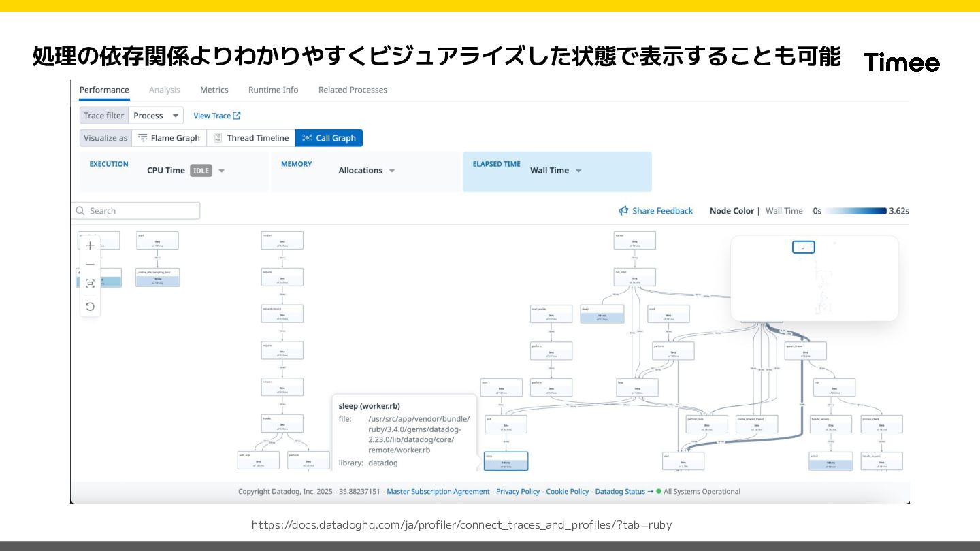Zoom out with the minus button
This screenshot has width=980, height=551.
click(x=90, y=265)
